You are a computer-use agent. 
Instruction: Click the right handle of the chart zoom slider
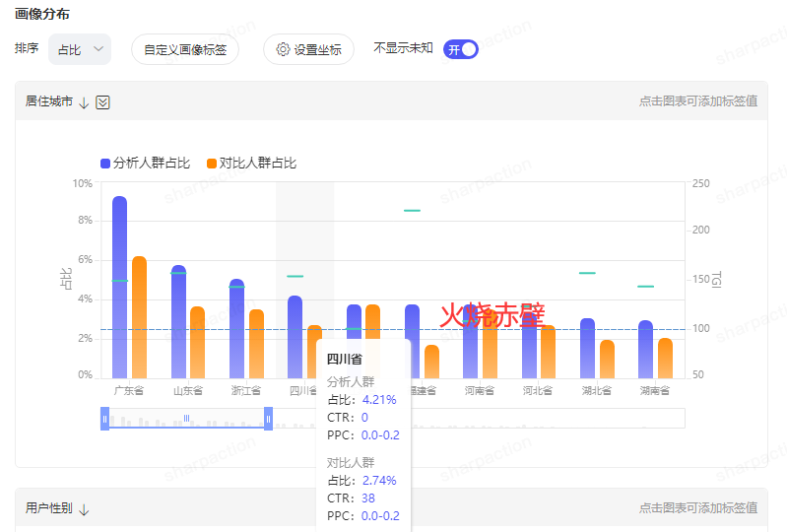click(x=269, y=419)
